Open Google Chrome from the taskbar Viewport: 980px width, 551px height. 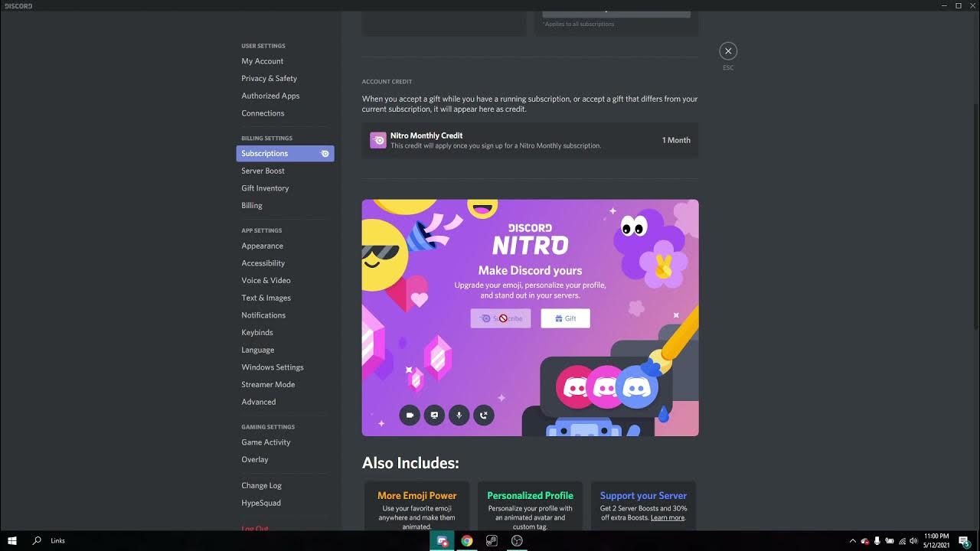(466, 541)
